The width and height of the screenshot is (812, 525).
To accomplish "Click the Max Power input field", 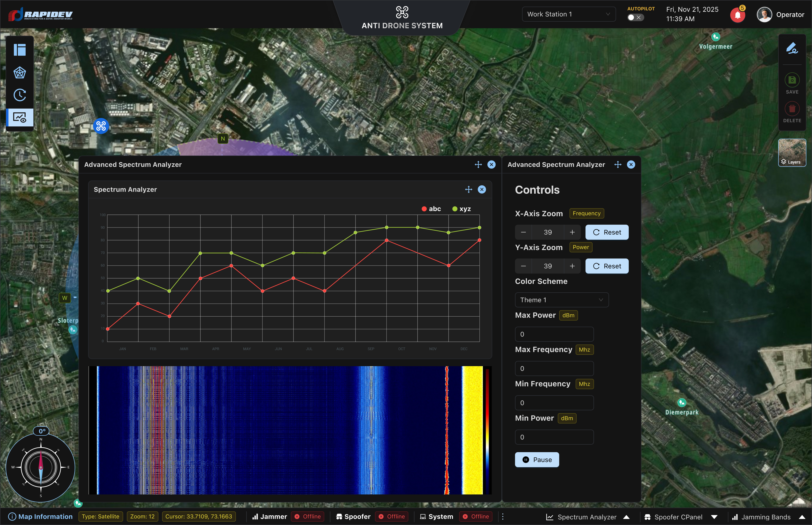I will 554,334.
